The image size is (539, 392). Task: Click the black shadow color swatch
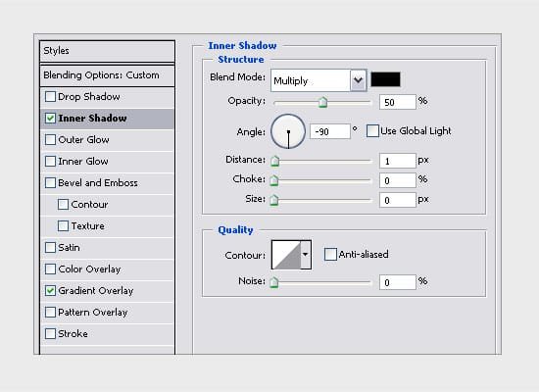[385, 79]
